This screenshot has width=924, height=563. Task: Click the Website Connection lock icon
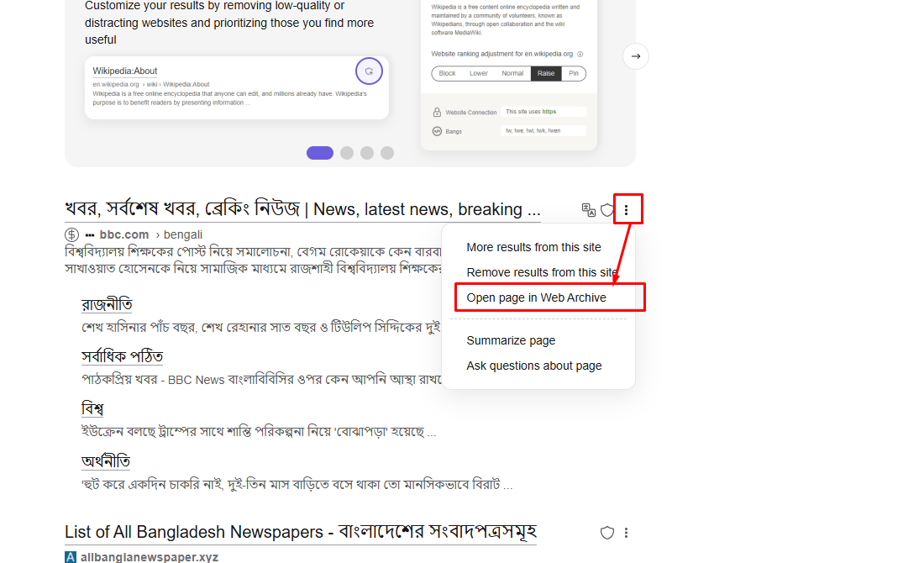[x=438, y=112]
